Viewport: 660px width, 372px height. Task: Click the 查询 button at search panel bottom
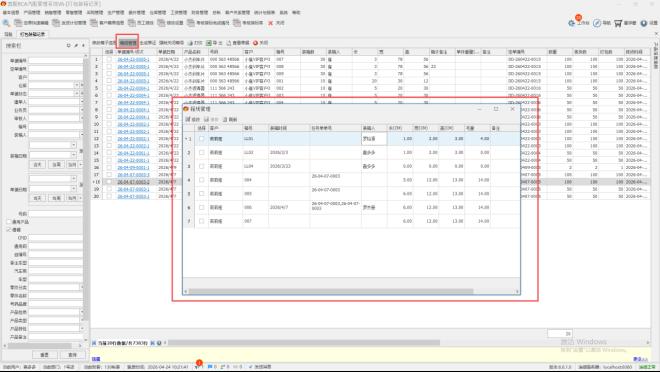(x=72, y=355)
